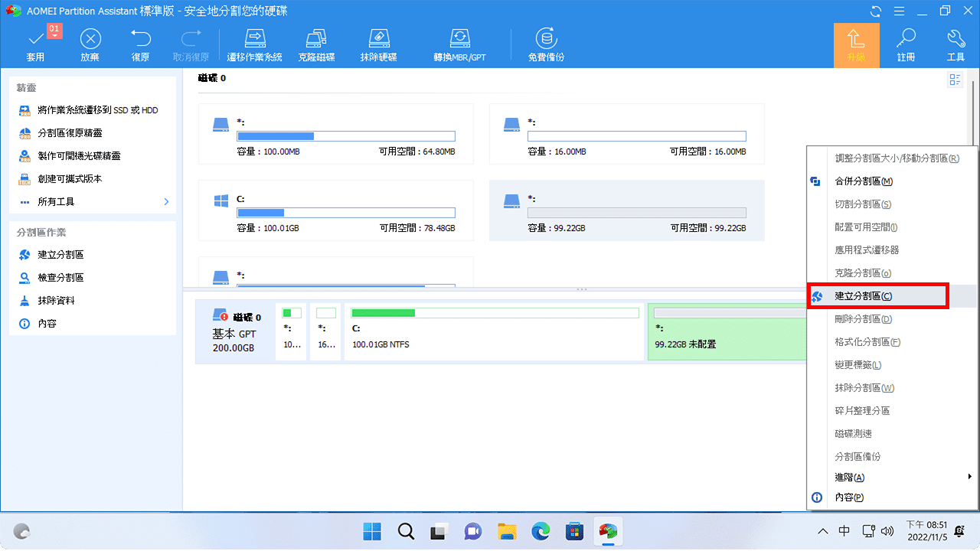Click the 免費備份 (Free Backup) icon

(x=545, y=44)
